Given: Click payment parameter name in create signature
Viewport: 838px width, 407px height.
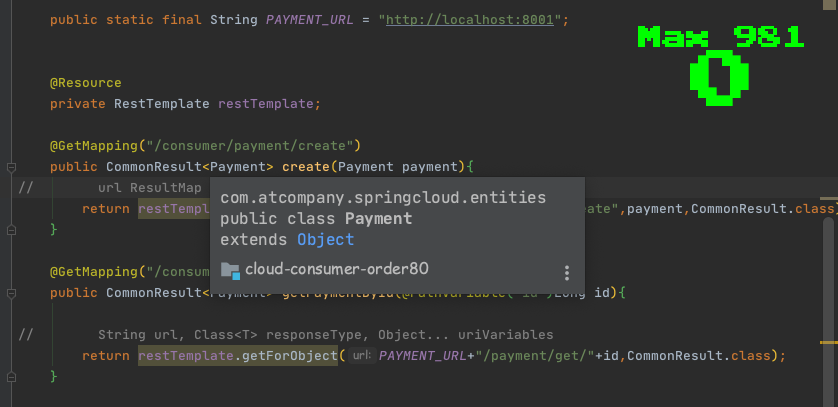Looking at the screenshot, I should (x=430, y=167).
